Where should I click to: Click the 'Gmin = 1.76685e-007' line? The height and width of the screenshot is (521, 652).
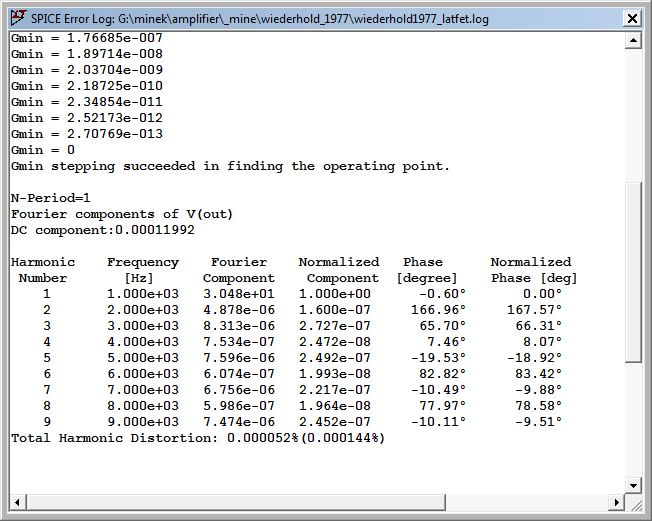click(87, 38)
